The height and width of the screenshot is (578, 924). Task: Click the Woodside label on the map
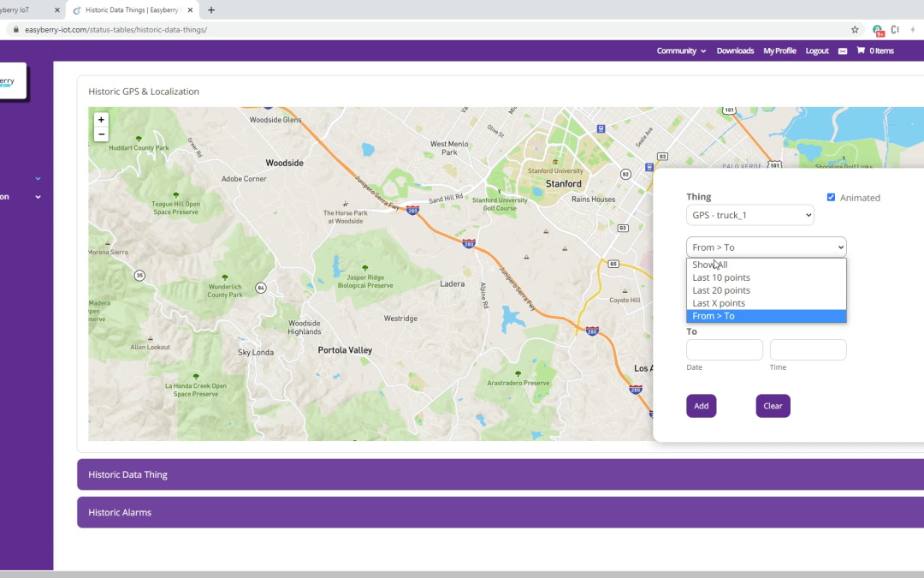[285, 163]
